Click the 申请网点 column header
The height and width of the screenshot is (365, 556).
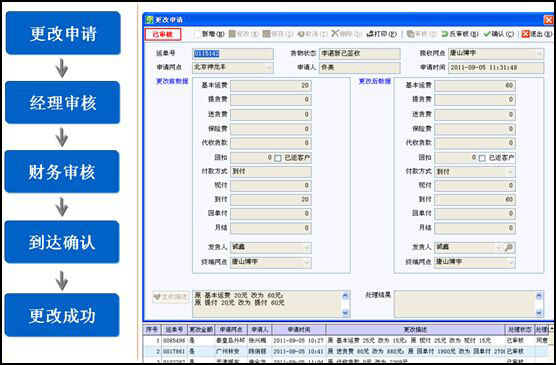(x=231, y=330)
